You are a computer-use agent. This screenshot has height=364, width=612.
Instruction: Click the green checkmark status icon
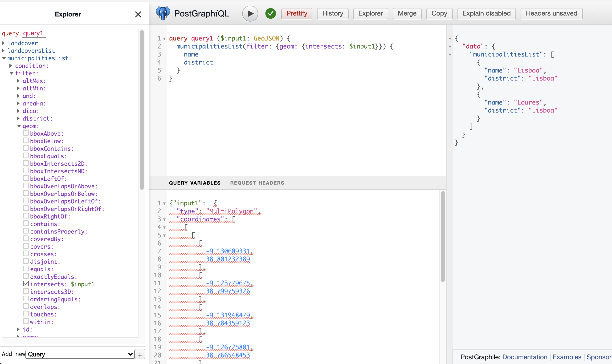[270, 13]
